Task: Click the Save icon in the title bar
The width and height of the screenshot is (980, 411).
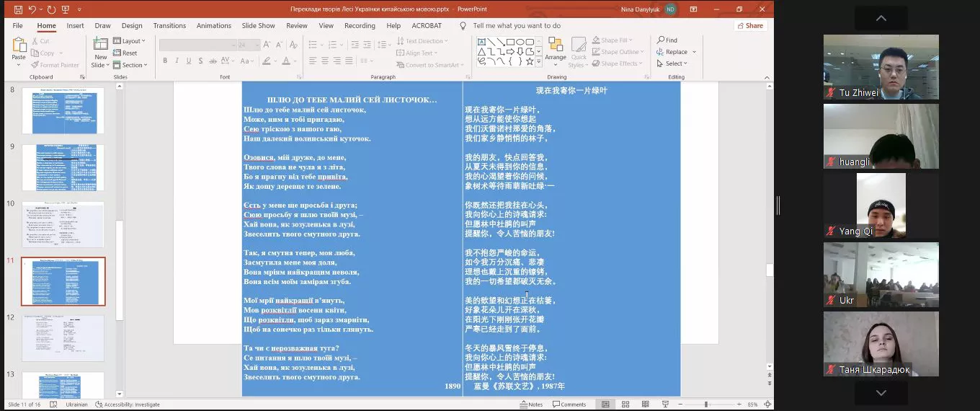Action: [x=17, y=9]
